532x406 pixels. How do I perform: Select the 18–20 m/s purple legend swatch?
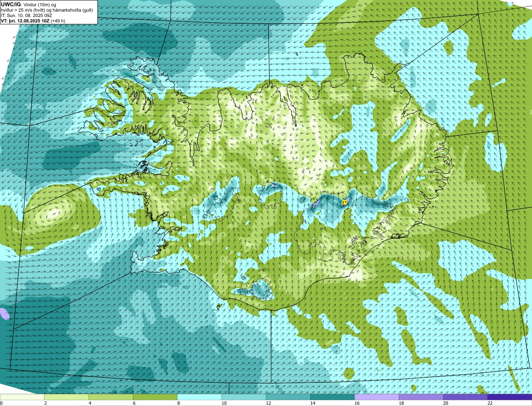pos(421,397)
